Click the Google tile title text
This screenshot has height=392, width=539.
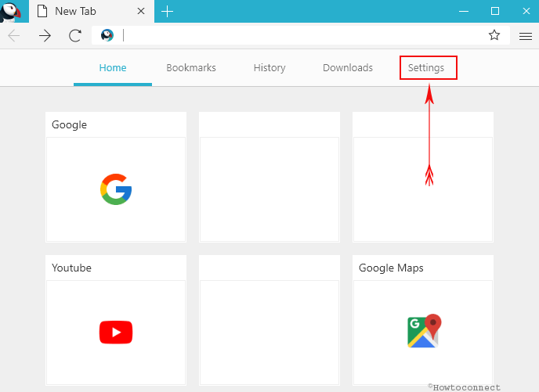tap(70, 124)
